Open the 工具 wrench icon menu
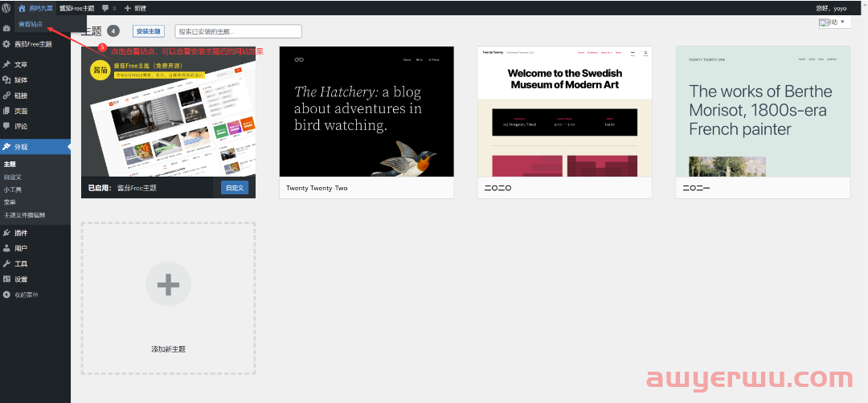 [x=6, y=263]
